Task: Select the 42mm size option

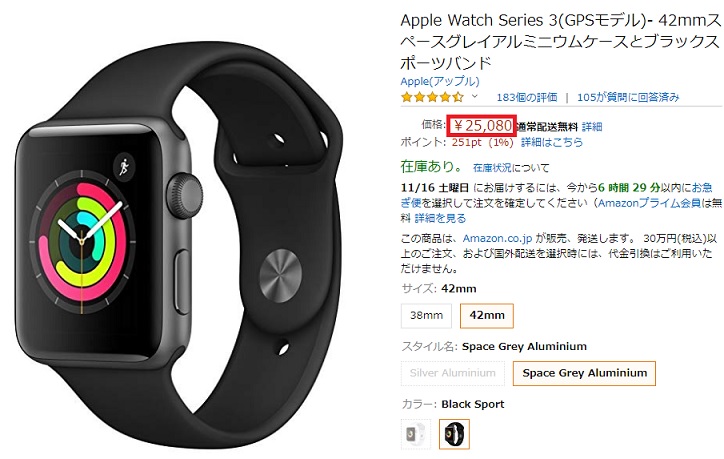Action: (x=487, y=316)
